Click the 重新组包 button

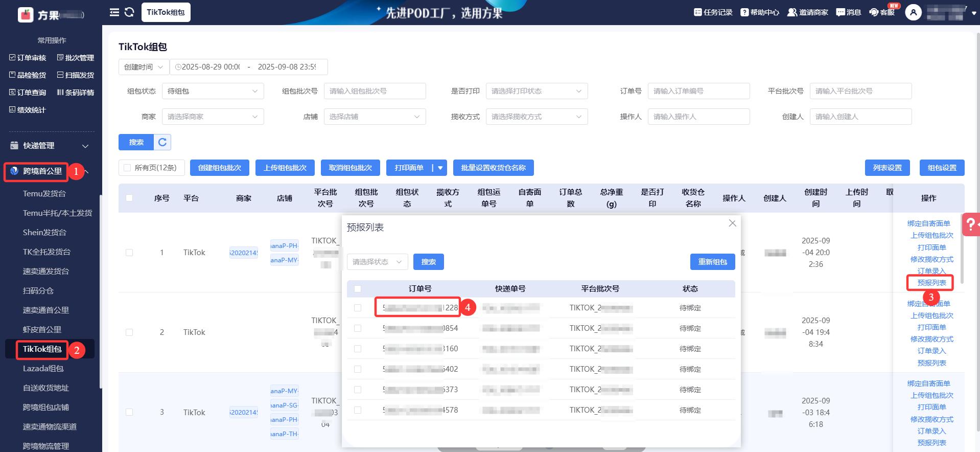[x=712, y=262]
